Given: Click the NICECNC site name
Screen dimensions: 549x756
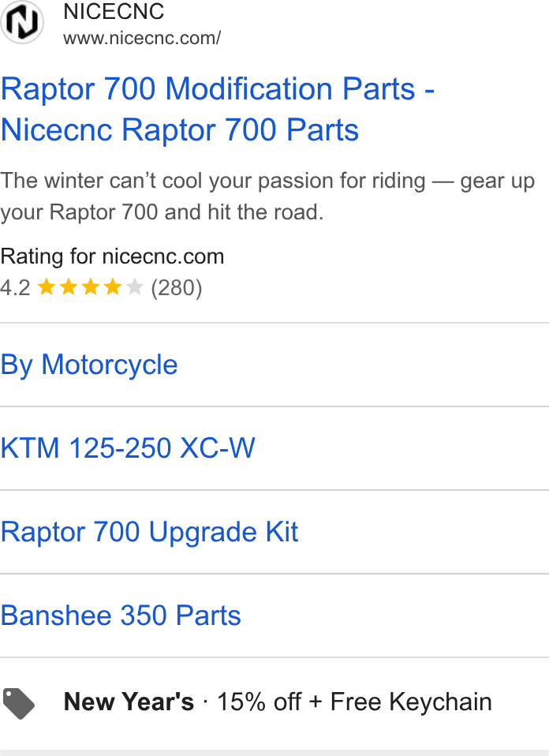Looking at the screenshot, I should click(x=114, y=12).
